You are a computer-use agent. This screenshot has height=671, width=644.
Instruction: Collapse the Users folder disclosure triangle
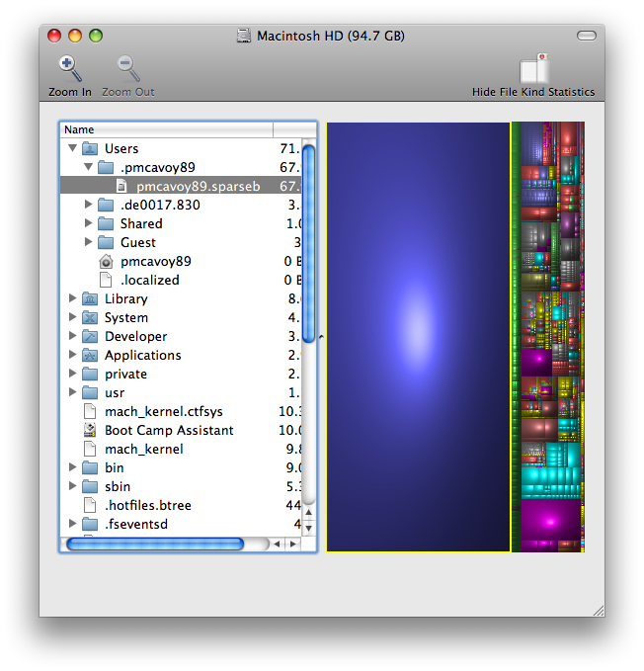(73, 148)
